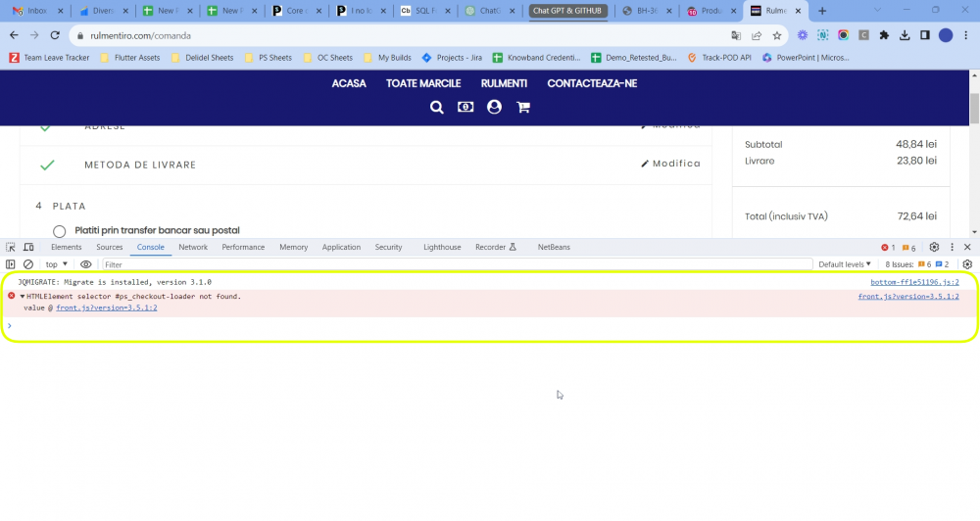The height and width of the screenshot is (521, 980).
Task: Click the address bar URL rulmentiro.com/comanda
Action: (140, 35)
